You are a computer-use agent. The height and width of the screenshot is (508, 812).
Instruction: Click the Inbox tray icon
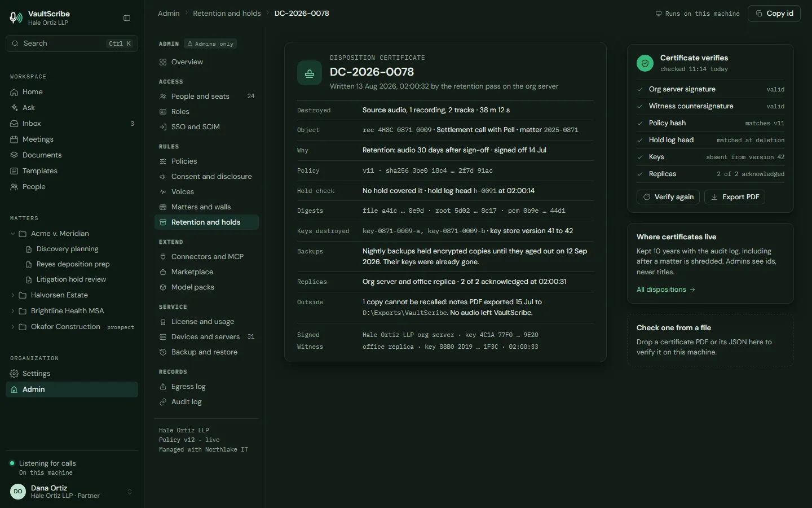[x=14, y=124]
